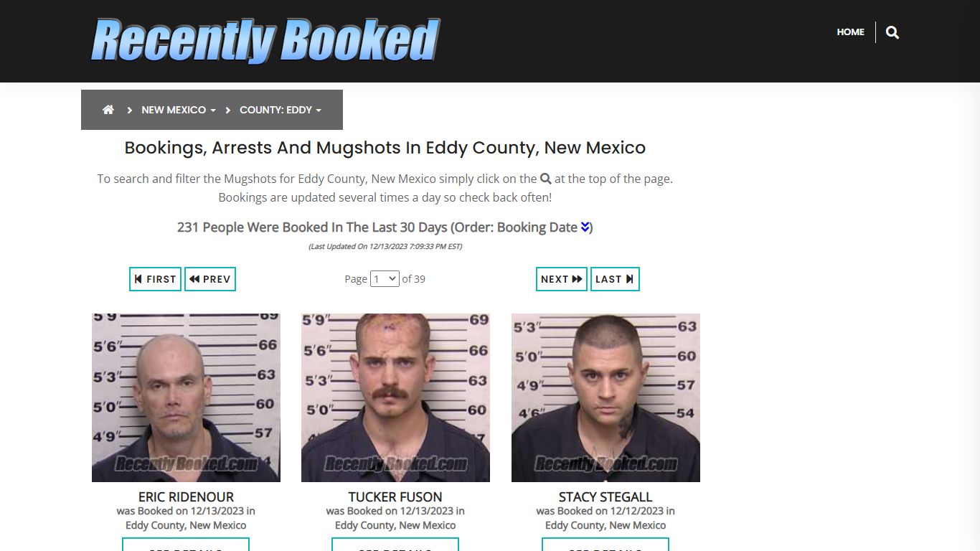The width and height of the screenshot is (980, 551).
Task: Open Stacy Stegall's mugshot photo
Action: coord(606,397)
